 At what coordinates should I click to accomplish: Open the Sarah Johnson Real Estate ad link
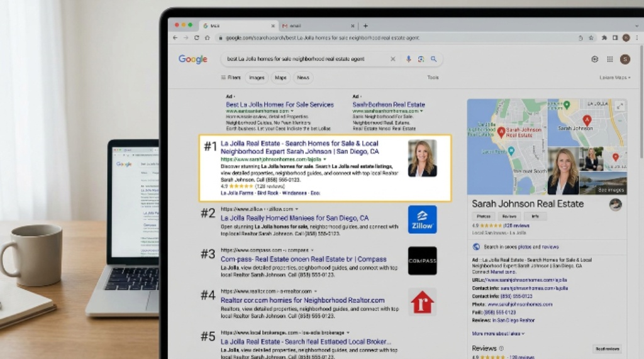click(x=389, y=105)
